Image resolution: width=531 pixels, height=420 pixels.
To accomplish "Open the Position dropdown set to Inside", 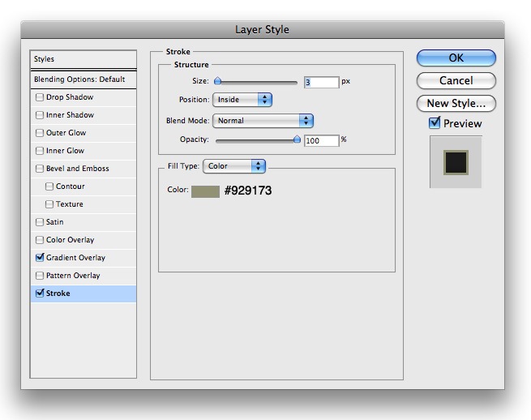I will (x=242, y=100).
